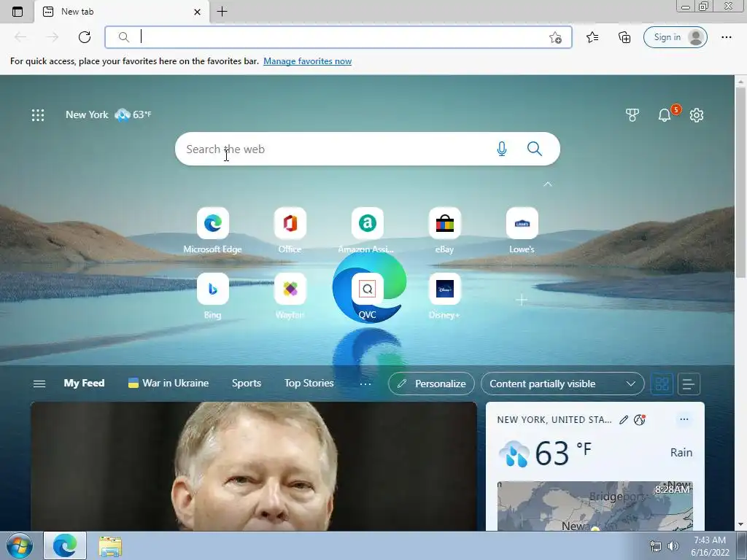Click the volume speaker tray icon
The image size is (747, 560).
(x=673, y=546)
